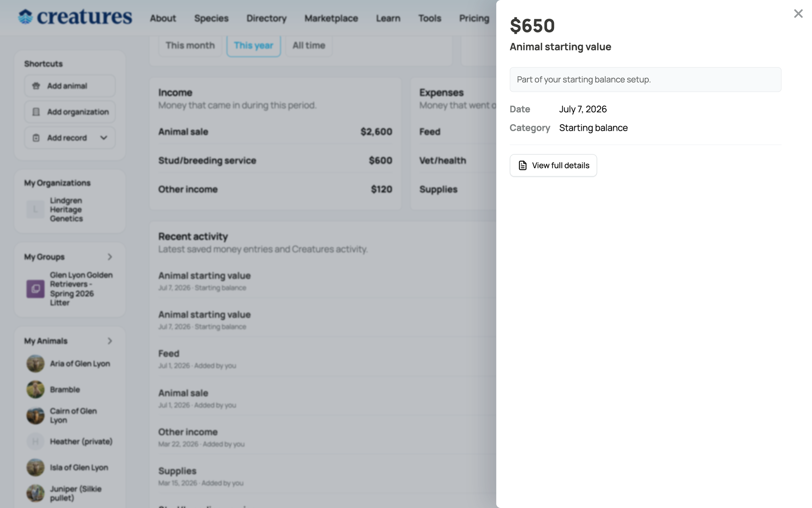Select the All time filter
This screenshot has width=812, height=508.
coord(309,45)
